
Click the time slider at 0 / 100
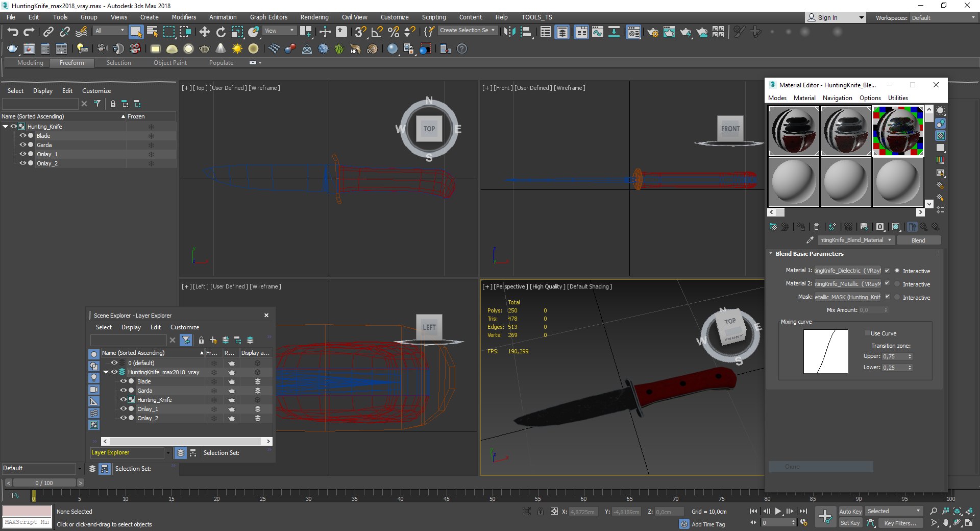44,483
